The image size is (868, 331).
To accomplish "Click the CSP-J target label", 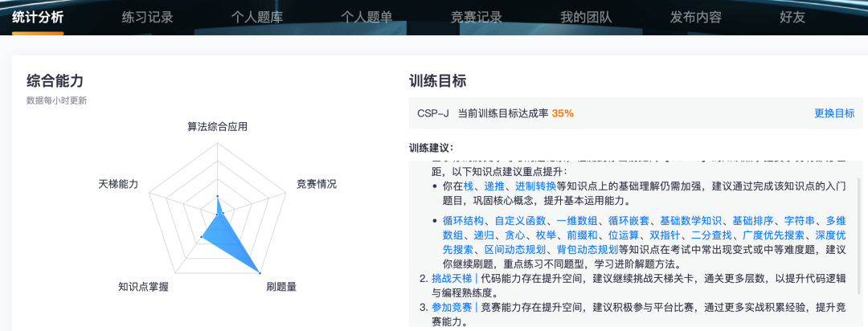I will [433, 113].
